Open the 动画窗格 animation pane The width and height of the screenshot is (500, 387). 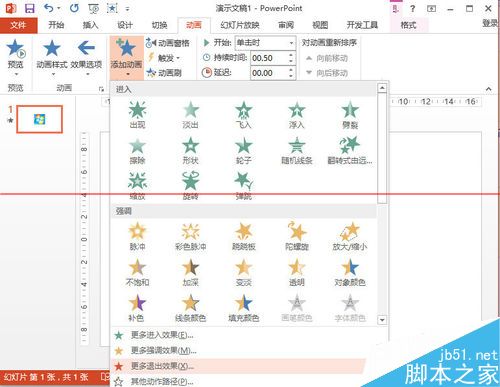click(168, 43)
